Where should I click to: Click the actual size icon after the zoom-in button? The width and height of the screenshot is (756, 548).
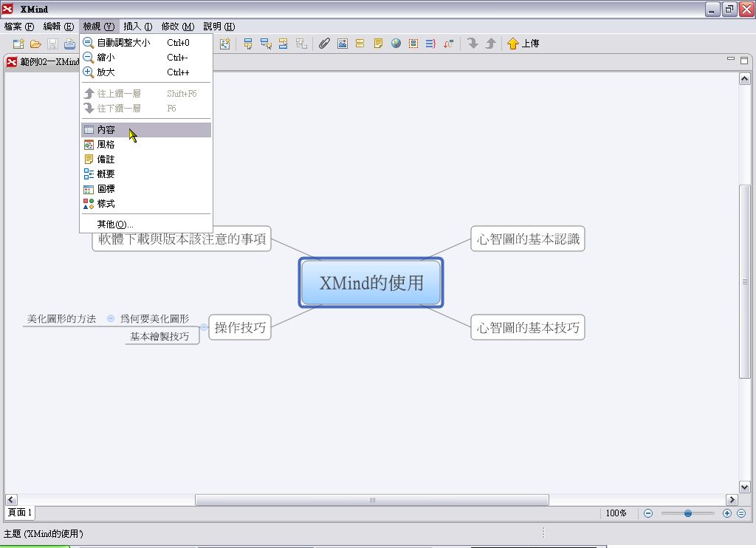(x=741, y=513)
